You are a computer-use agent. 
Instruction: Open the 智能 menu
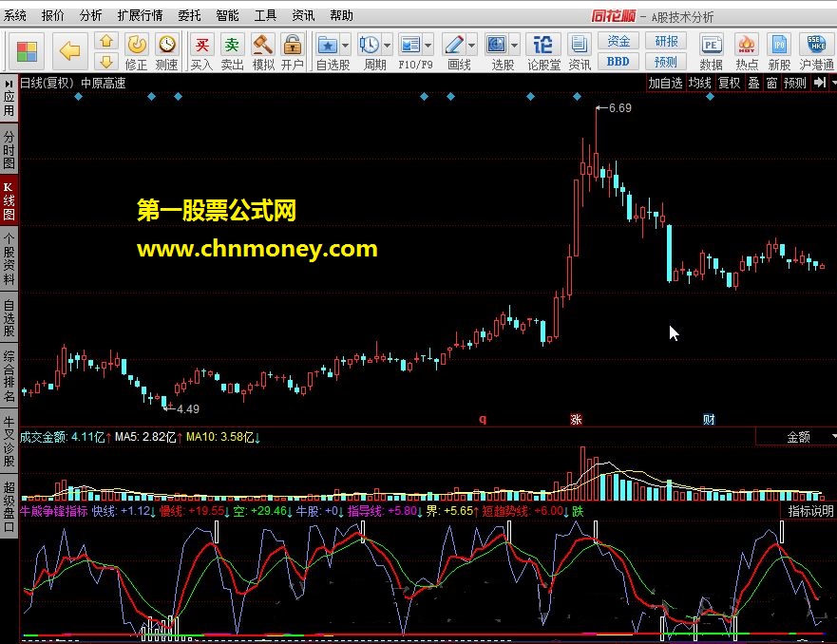(227, 16)
